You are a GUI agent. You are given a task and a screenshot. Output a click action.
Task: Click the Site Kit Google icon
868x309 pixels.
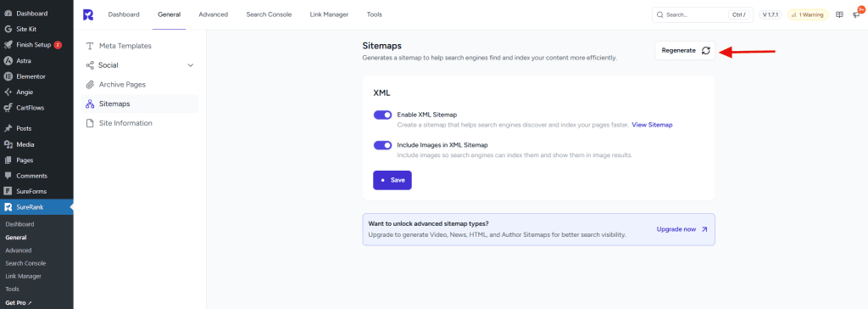pos(8,29)
